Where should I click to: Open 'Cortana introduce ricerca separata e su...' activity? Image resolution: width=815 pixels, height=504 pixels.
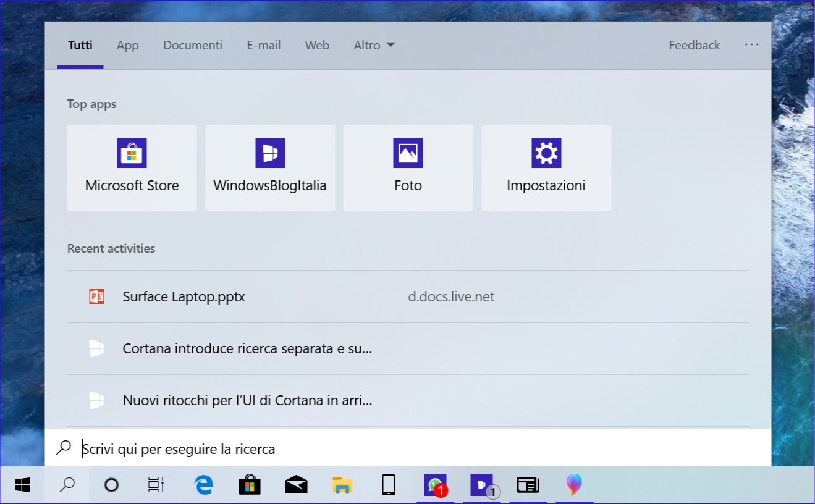pos(408,348)
